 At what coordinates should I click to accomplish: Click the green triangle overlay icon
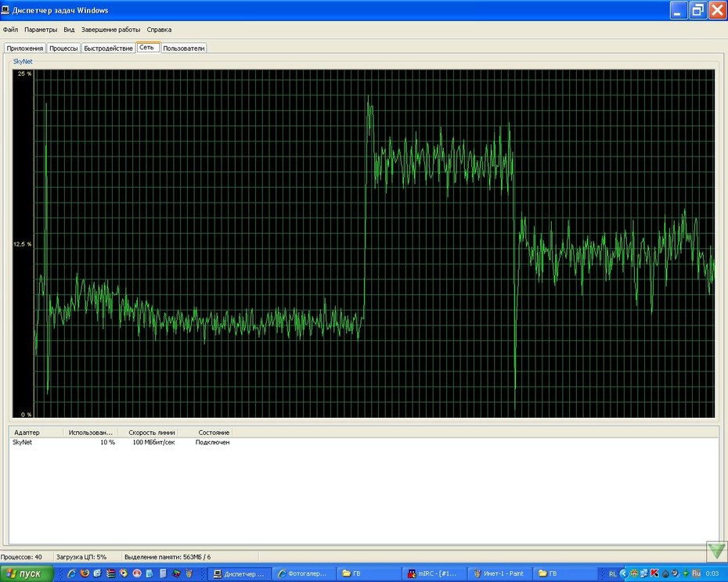pos(716,551)
